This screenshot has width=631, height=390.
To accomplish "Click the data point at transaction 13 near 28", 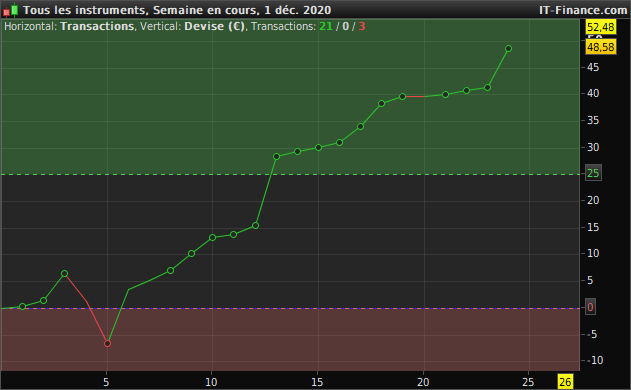I will coord(276,157).
